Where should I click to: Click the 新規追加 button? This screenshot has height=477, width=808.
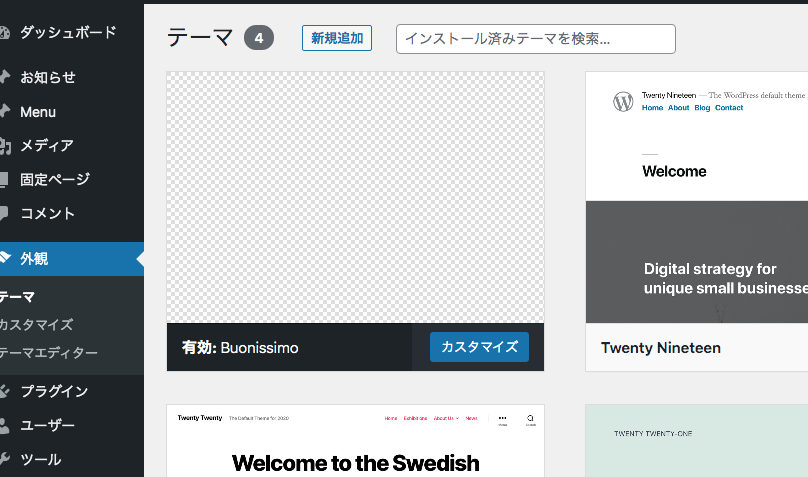[337, 38]
